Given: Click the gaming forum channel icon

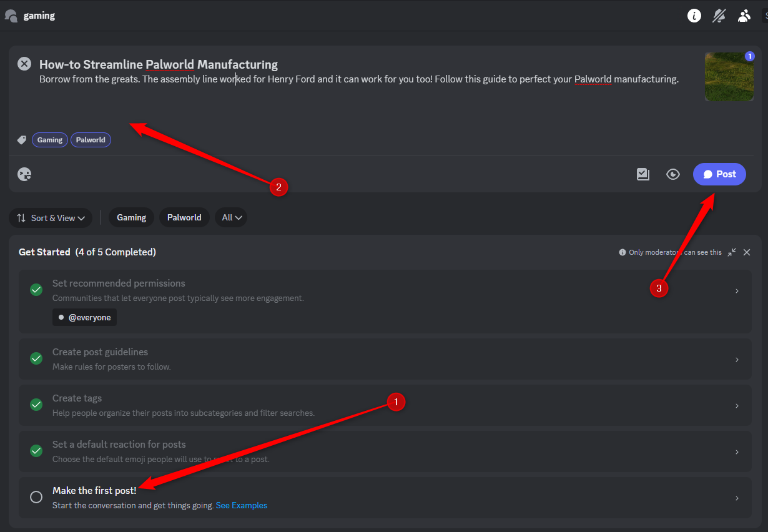Looking at the screenshot, I should point(10,15).
